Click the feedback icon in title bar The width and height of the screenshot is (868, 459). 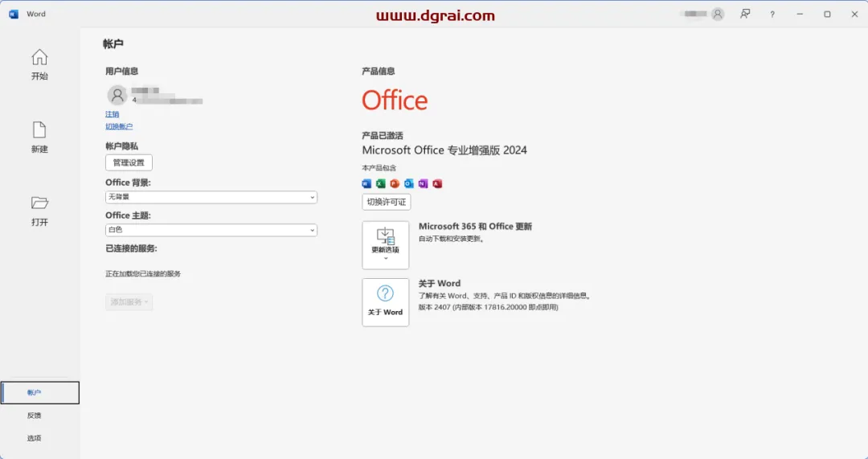click(x=745, y=14)
